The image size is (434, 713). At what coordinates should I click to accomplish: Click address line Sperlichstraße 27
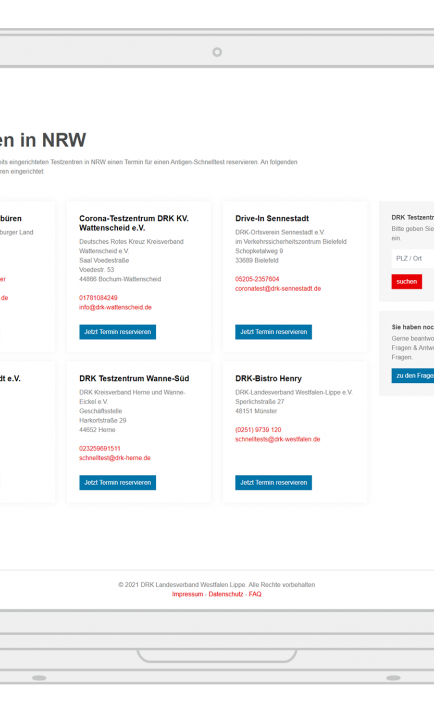point(260,402)
